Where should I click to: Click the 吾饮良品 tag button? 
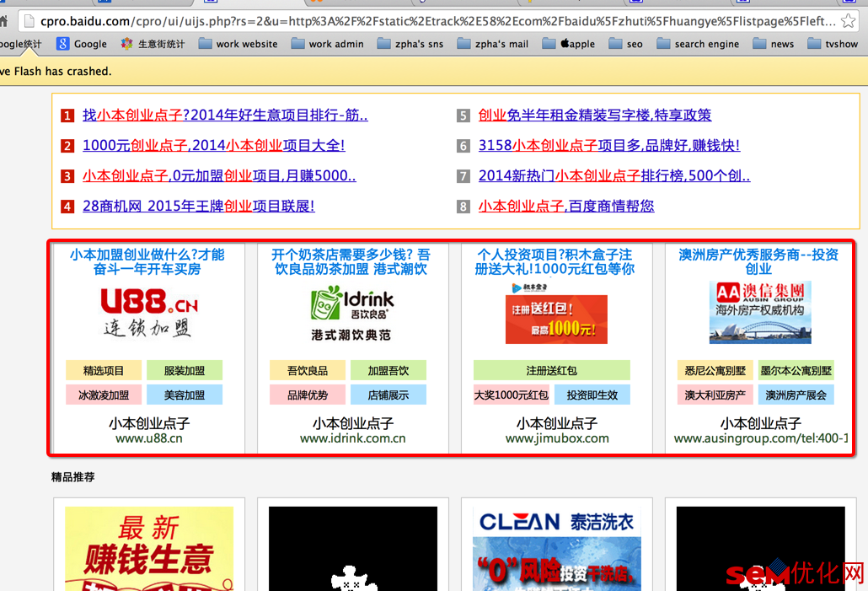[x=308, y=371]
